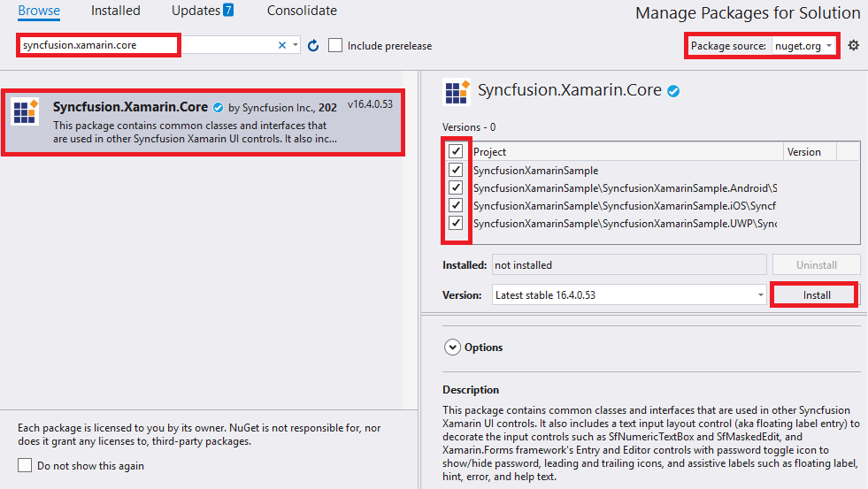Click verified badge in search result item

218,107
